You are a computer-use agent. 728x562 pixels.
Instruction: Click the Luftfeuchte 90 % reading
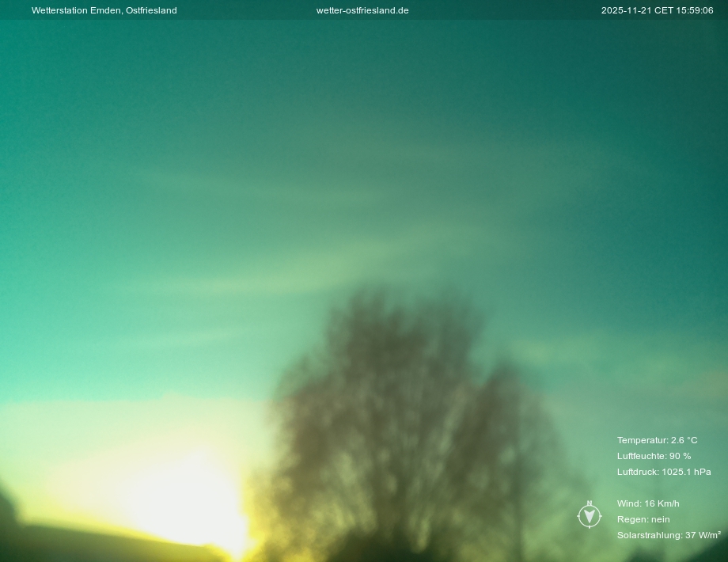654,456
